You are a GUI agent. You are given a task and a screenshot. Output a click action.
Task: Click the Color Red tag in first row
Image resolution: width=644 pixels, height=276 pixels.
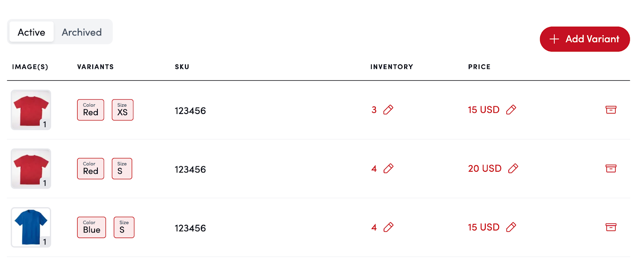[91, 110]
